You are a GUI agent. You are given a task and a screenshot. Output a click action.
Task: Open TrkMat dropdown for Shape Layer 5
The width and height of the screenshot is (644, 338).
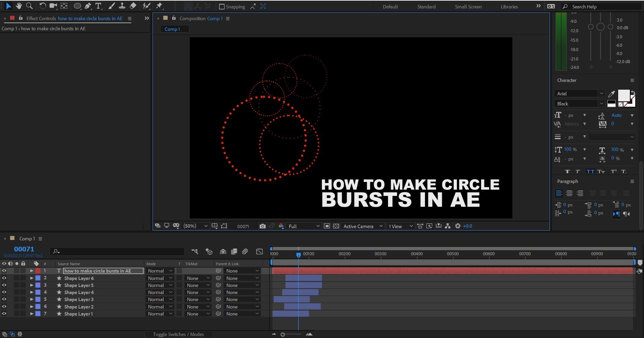coord(198,285)
